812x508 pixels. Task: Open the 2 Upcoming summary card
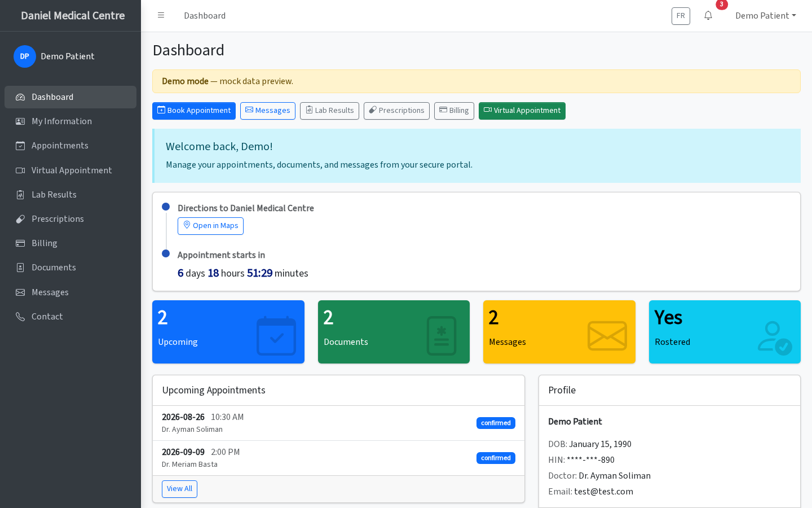tap(228, 332)
